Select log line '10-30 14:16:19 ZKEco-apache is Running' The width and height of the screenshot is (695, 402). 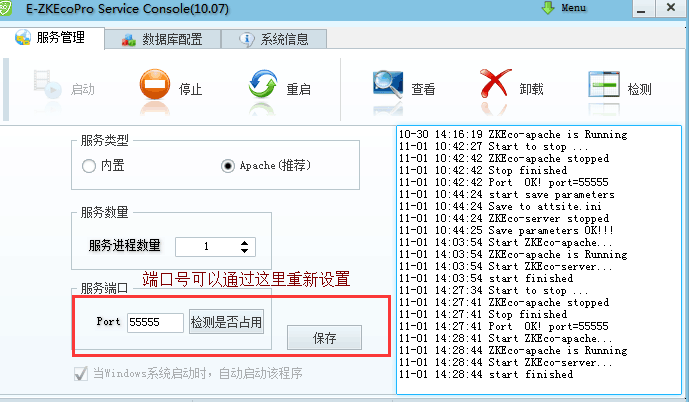[x=513, y=134]
